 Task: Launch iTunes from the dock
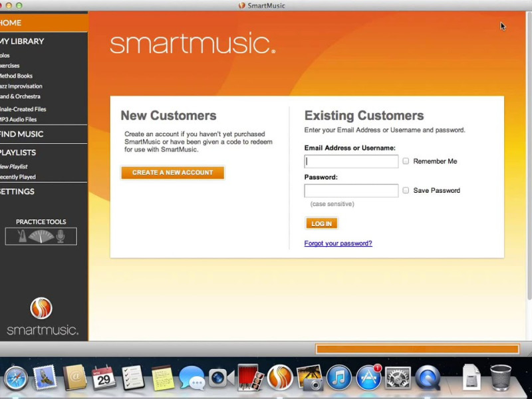tap(338, 378)
